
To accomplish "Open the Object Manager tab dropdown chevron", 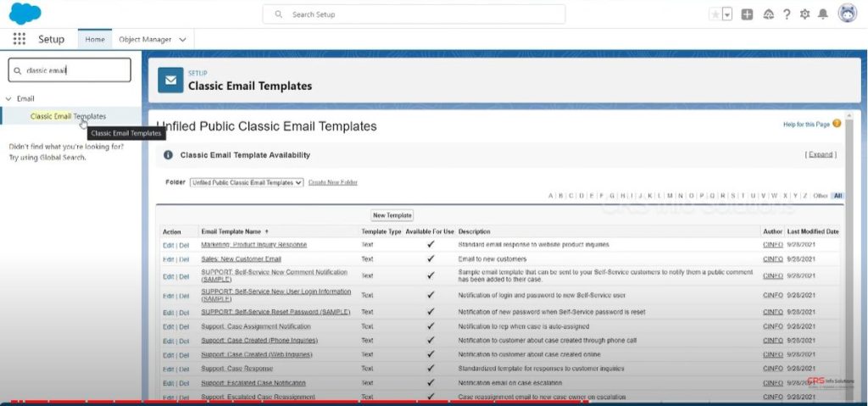I will (184, 39).
